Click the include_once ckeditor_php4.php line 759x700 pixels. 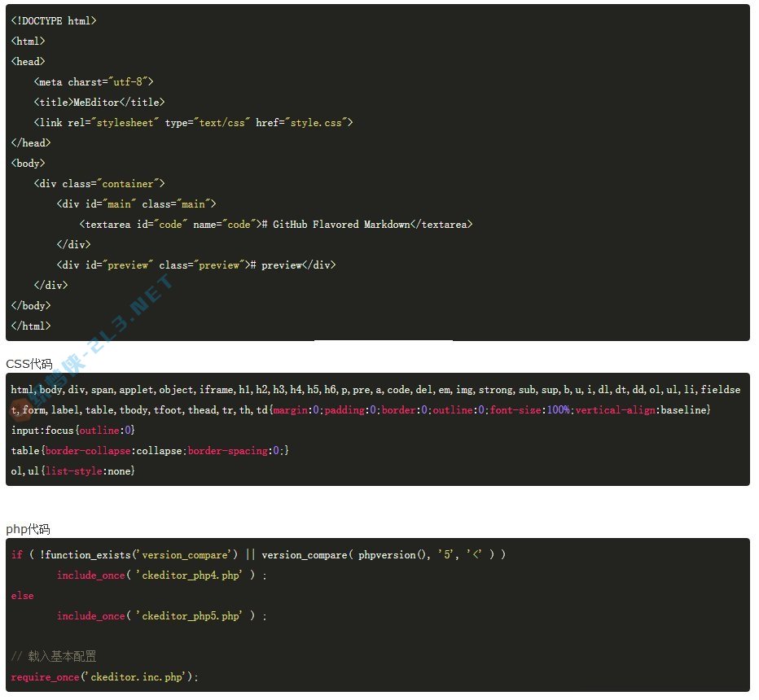[x=161, y=575]
